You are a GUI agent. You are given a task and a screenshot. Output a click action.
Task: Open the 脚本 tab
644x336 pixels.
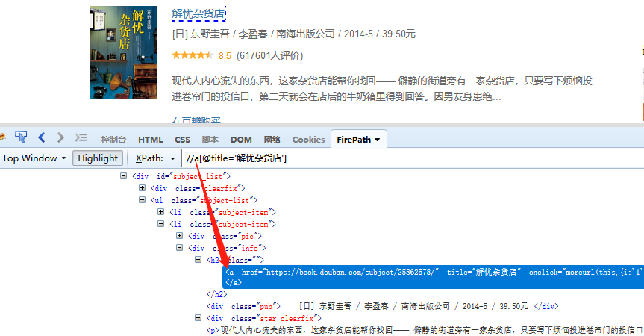[x=210, y=140]
